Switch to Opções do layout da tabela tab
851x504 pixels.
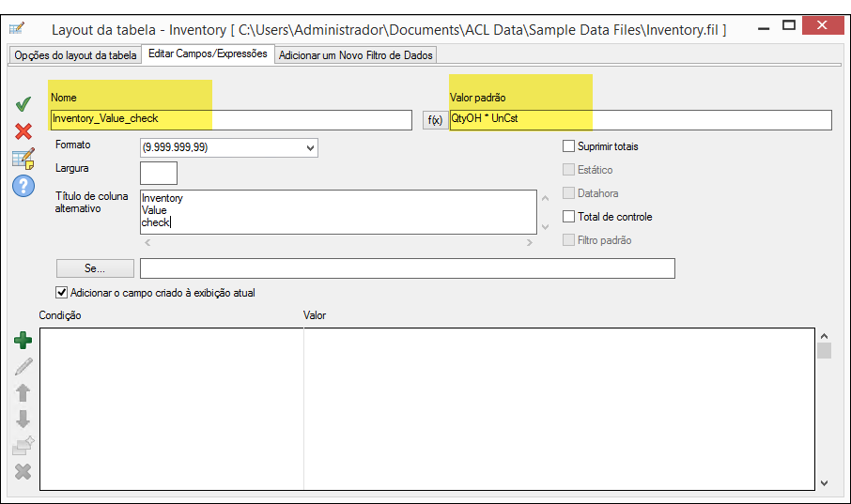(75, 55)
